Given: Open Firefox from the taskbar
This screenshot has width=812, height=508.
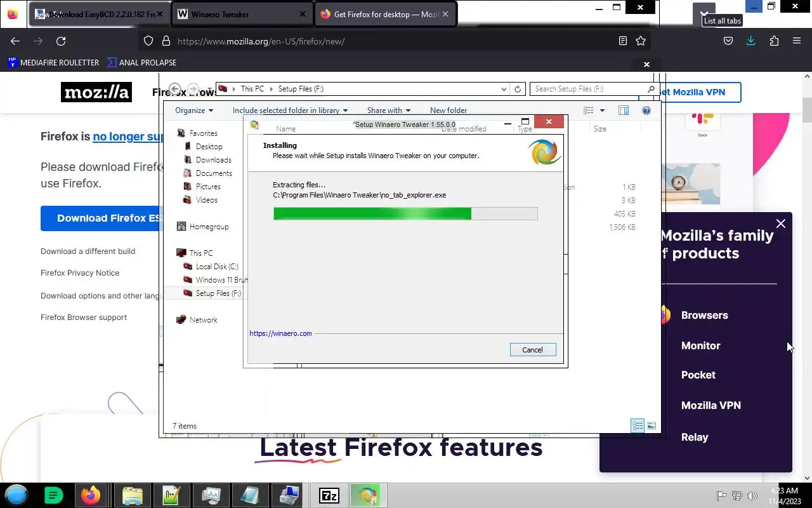Looking at the screenshot, I should click(x=90, y=495).
